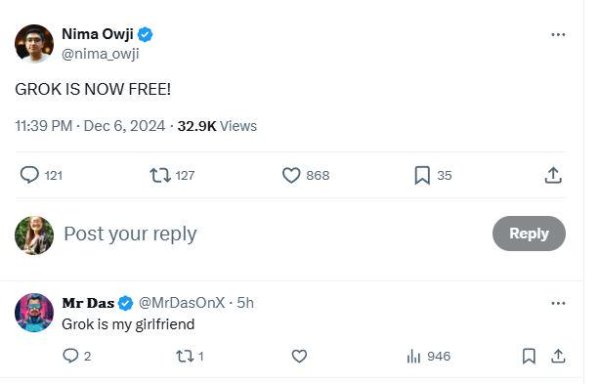
Task: Bookmark Mr Das's reply
Action: [x=529, y=356]
